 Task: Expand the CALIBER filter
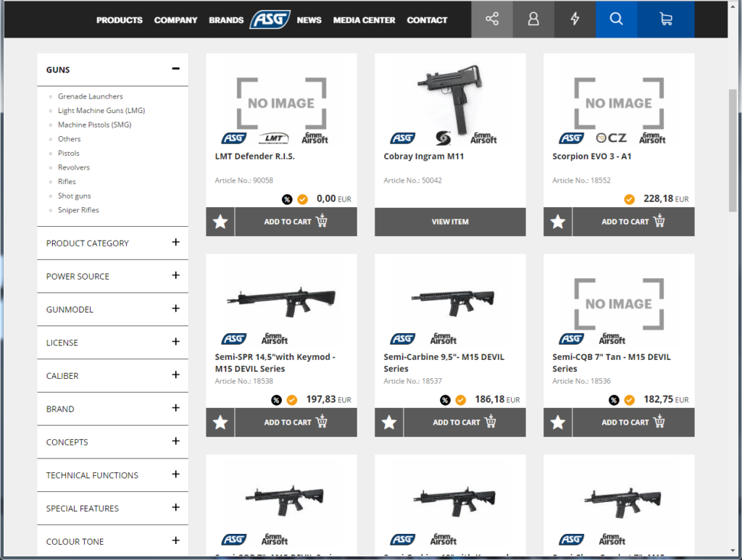[x=175, y=375]
